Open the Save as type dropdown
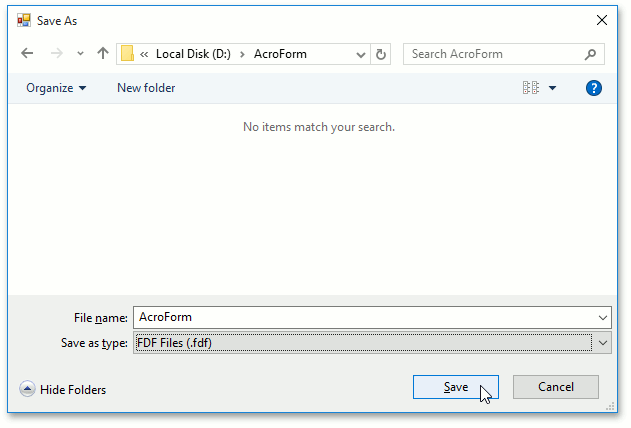This screenshot has height=428, width=631. (603, 343)
